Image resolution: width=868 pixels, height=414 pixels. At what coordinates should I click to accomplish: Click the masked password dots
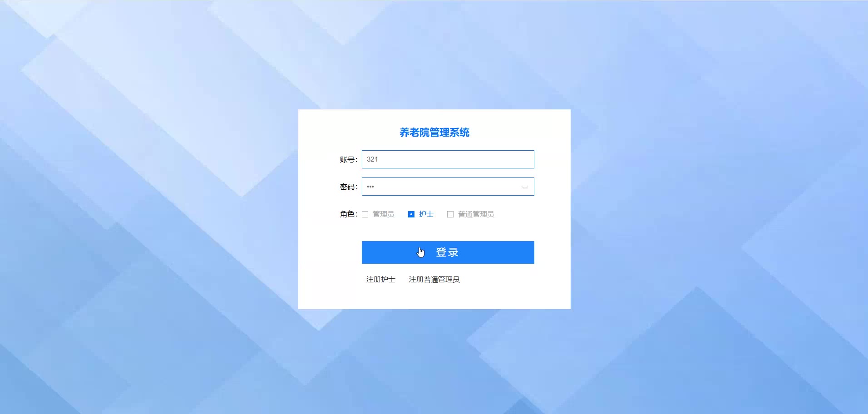point(370,187)
